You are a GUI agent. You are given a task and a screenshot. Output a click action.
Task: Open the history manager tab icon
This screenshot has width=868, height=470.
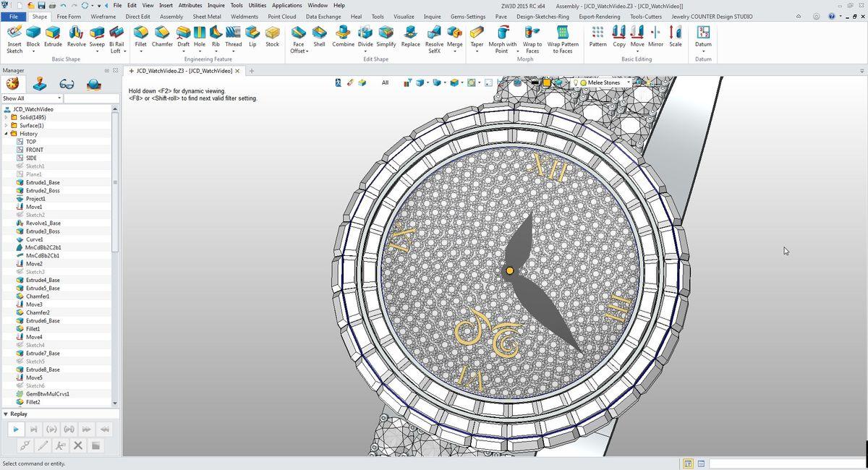pyautogui.click(x=12, y=84)
